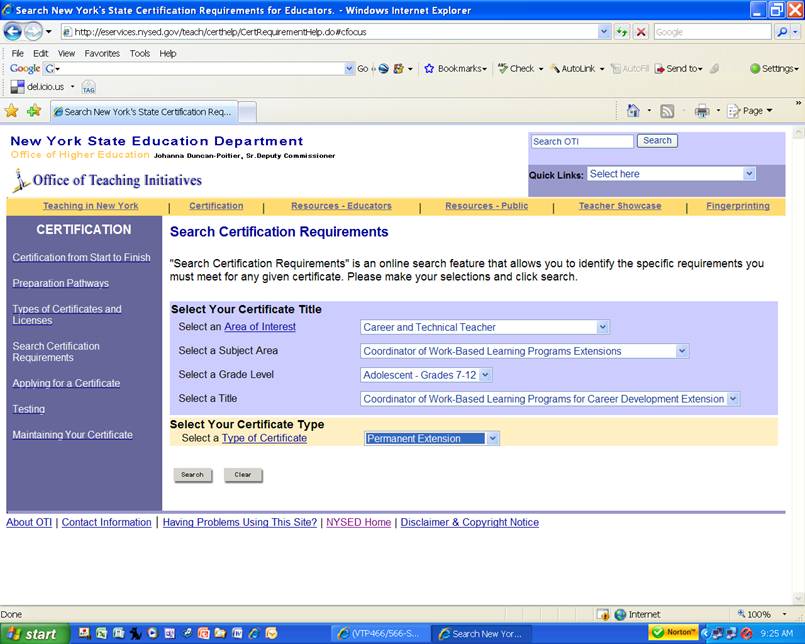
Task: Expand the Subject Area dropdown
Action: (x=681, y=351)
